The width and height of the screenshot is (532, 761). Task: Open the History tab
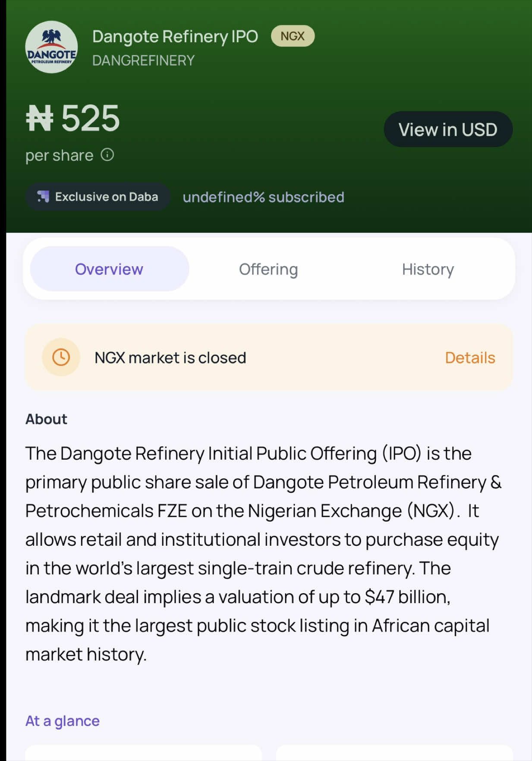click(428, 269)
